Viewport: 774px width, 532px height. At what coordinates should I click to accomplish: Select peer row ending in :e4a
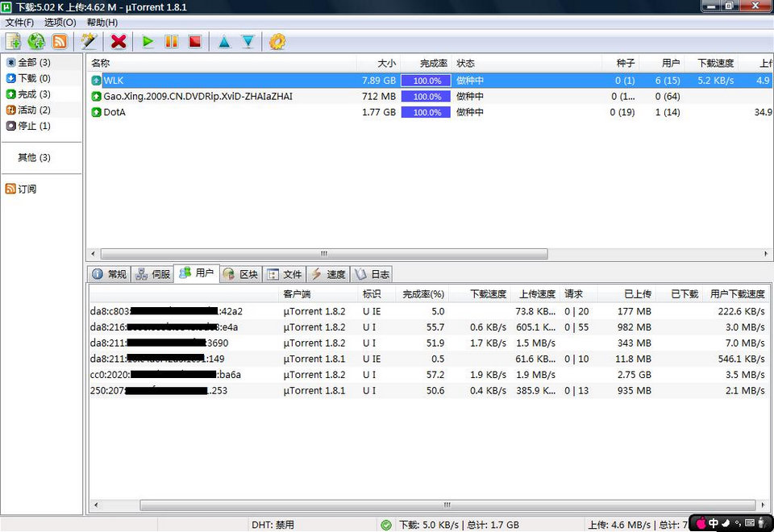click(428, 327)
